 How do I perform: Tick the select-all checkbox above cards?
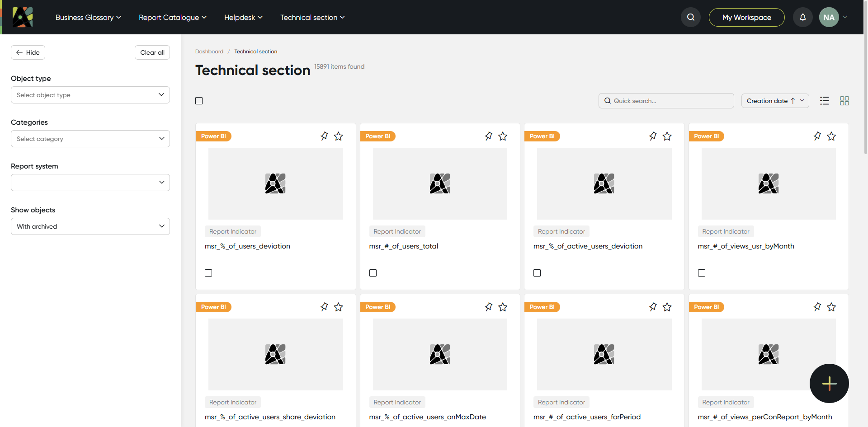[x=199, y=101]
